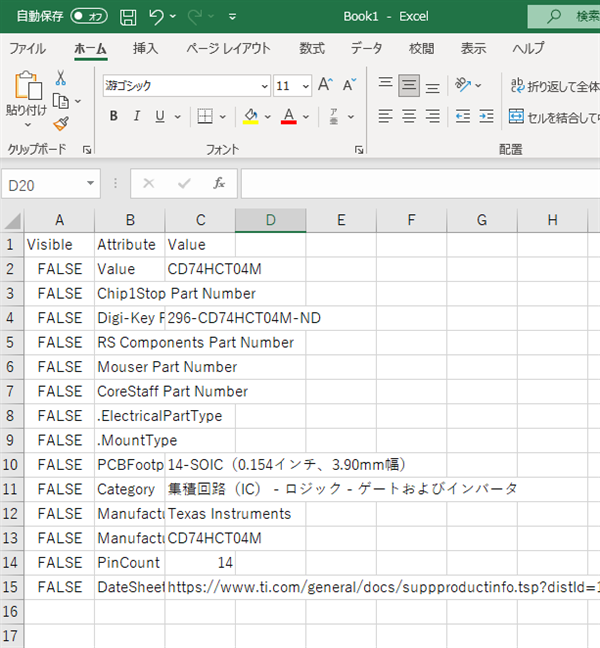Apply Italic formatting
600x648 pixels.
pos(137,116)
